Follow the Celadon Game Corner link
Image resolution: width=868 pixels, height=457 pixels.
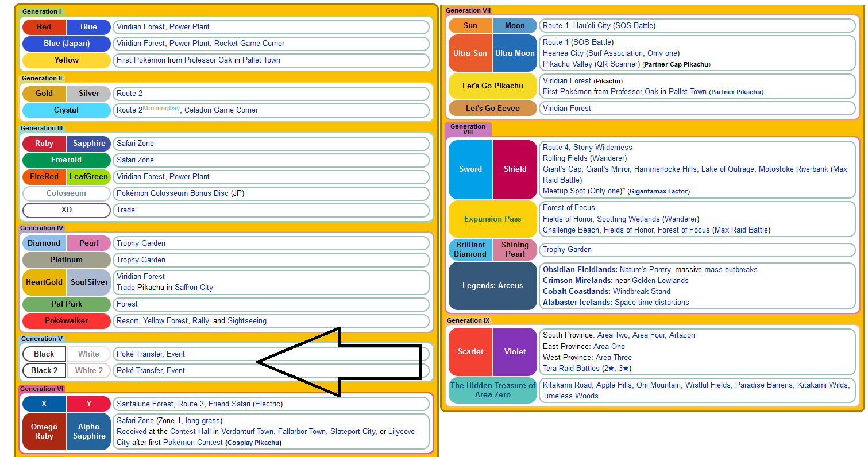[x=221, y=110]
